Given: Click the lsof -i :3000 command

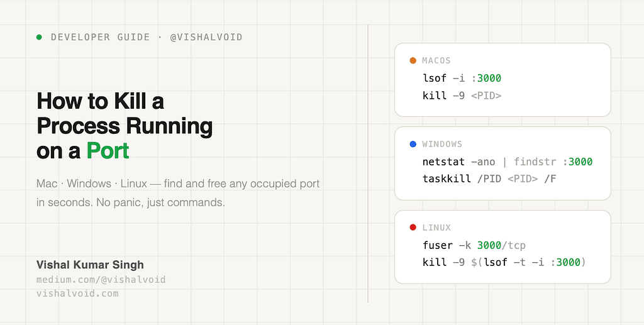Looking at the screenshot, I should point(462,79).
